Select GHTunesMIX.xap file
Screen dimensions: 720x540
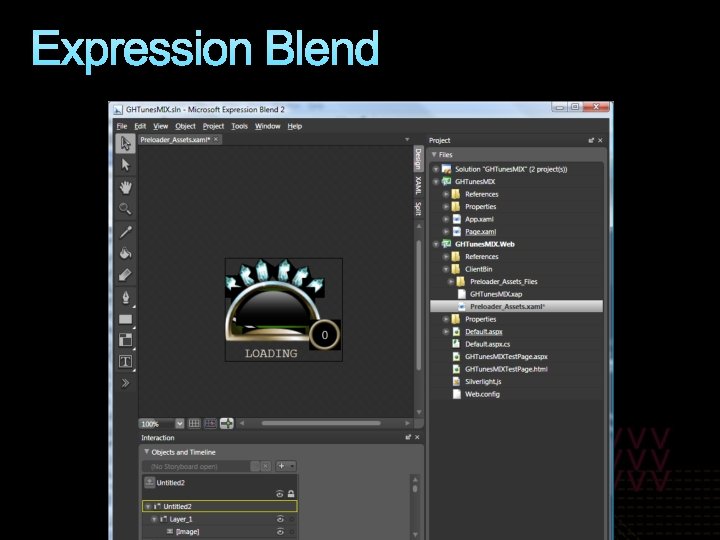496,294
